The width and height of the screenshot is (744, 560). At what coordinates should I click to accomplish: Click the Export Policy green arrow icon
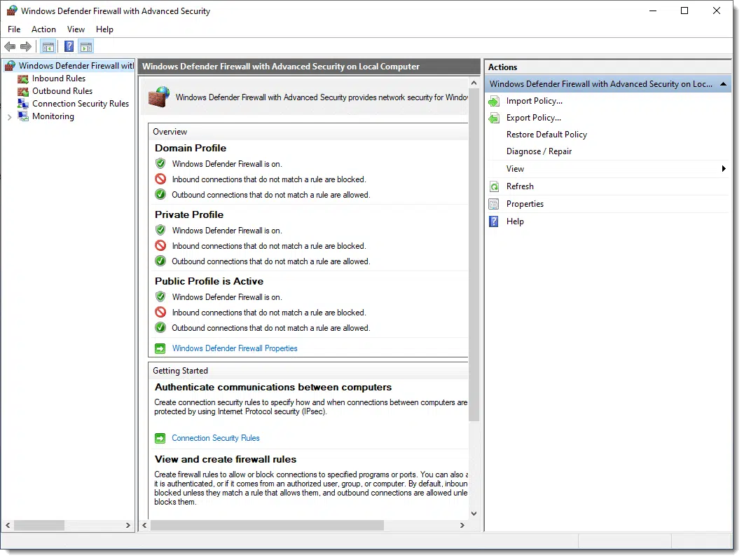click(x=494, y=118)
